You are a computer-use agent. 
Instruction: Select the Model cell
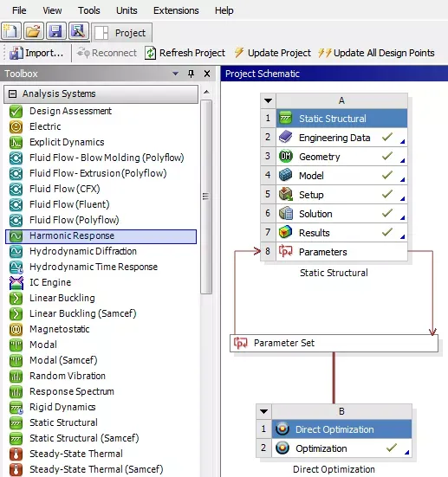341,176
